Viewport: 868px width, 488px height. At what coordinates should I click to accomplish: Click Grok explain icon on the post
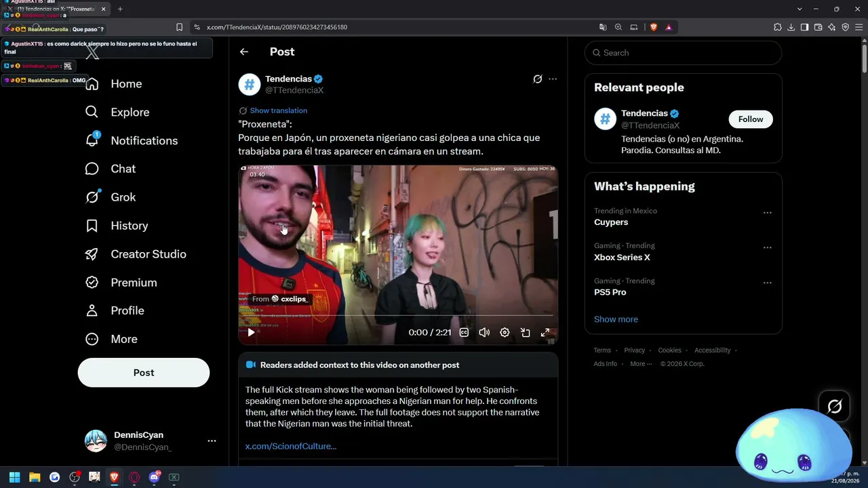click(x=538, y=79)
